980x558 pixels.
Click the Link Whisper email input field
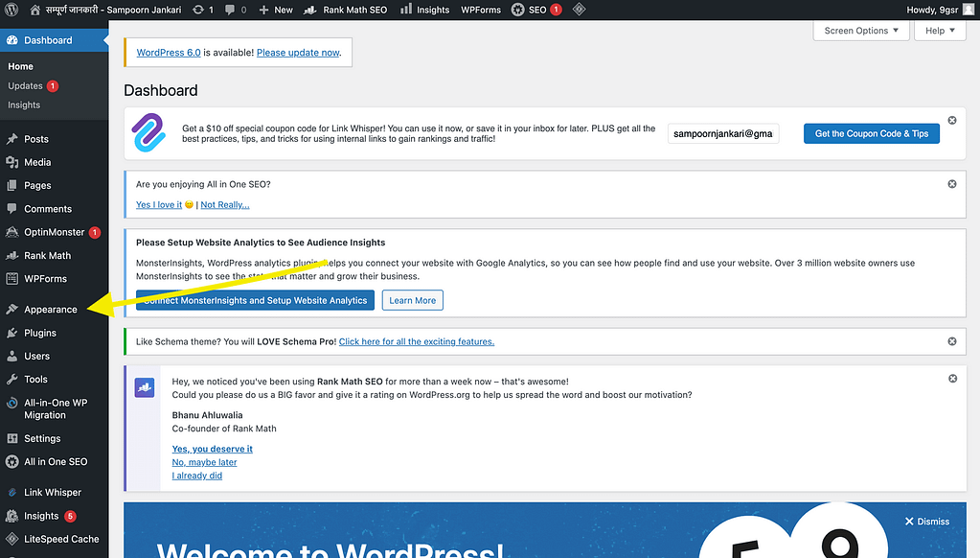[x=723, y=133]
